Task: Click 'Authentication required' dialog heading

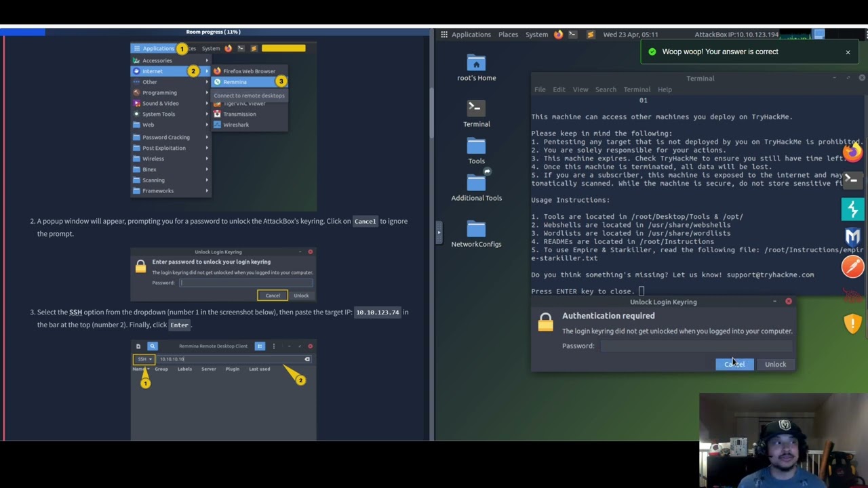Action: click(608, 316)
